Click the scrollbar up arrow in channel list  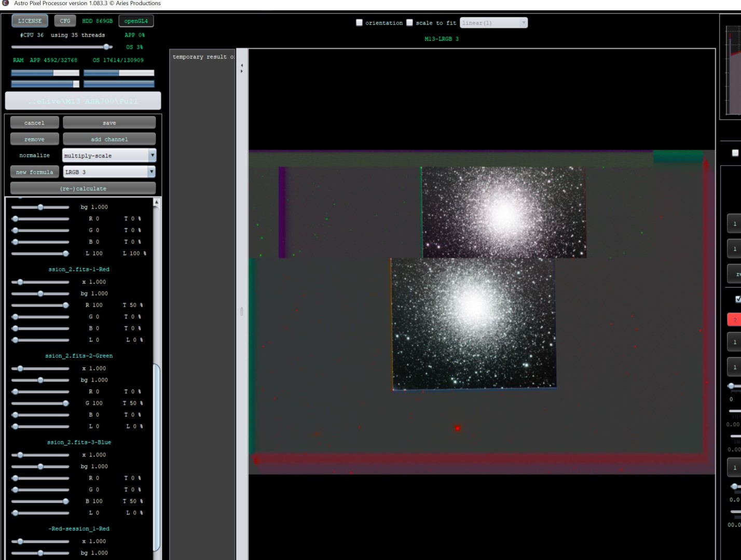[156, 202]
